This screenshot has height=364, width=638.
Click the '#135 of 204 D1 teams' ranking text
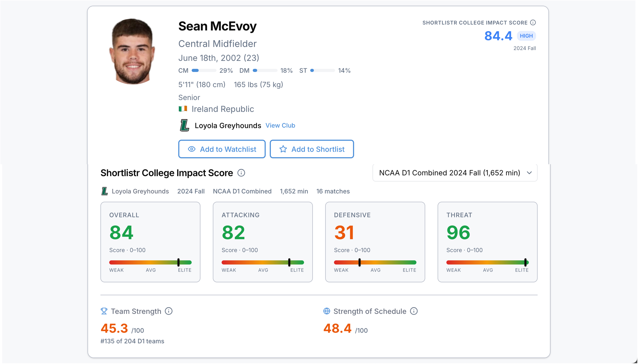tap(132, 341)
